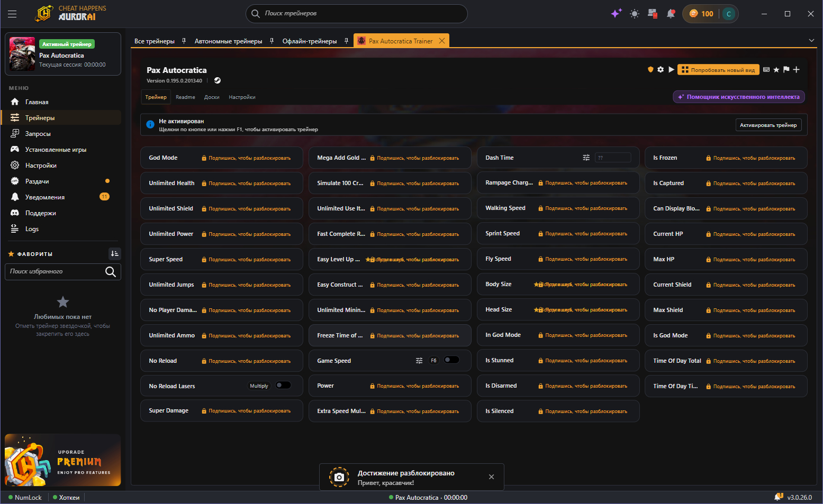Click the favorites sort button
Screen dimensions: 823x504
tap(115, 254)
